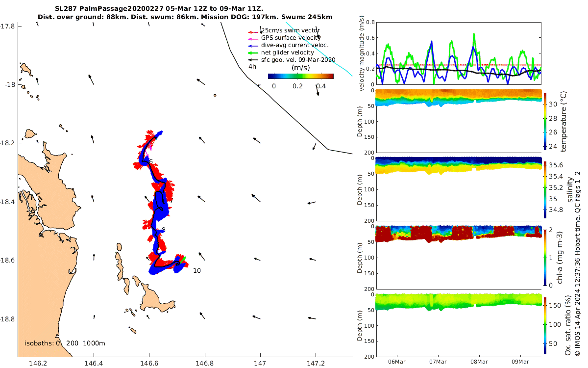Click day marker '10' near the track end
588x368 pixels.
point(197,270)
